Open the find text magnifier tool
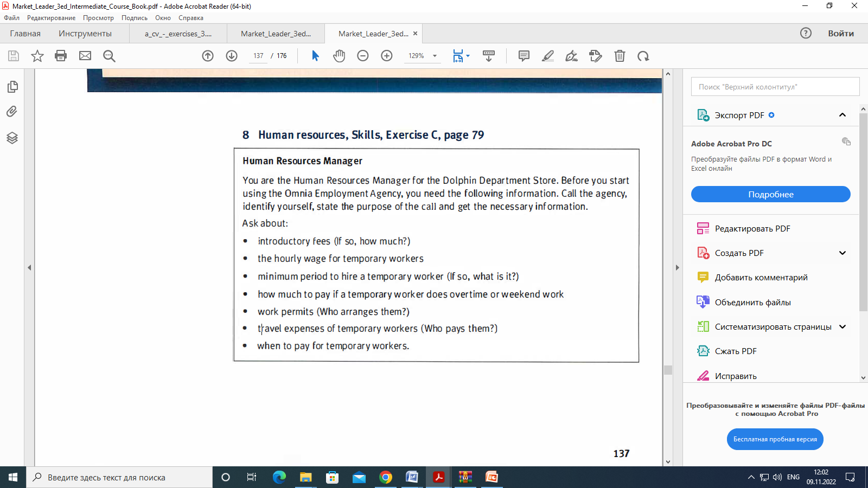 coord(109,56)
